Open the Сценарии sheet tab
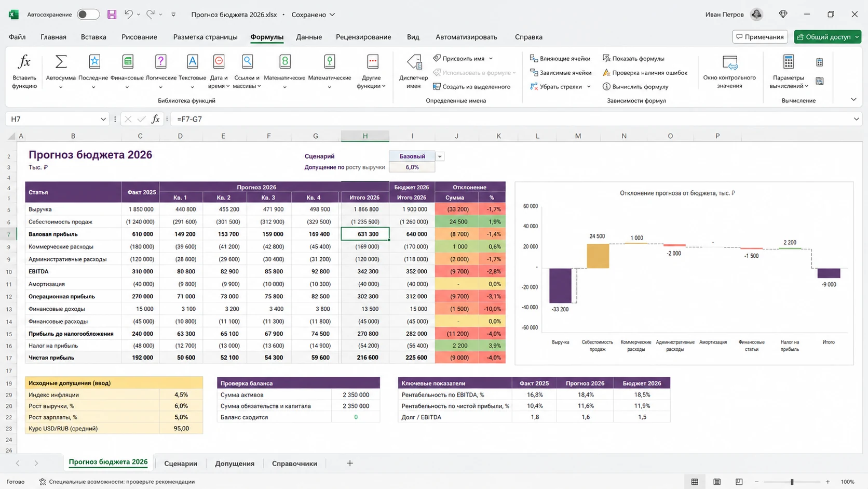Image resolution: width=868 pixels, height=489 pixels. (x=181, y=464)
